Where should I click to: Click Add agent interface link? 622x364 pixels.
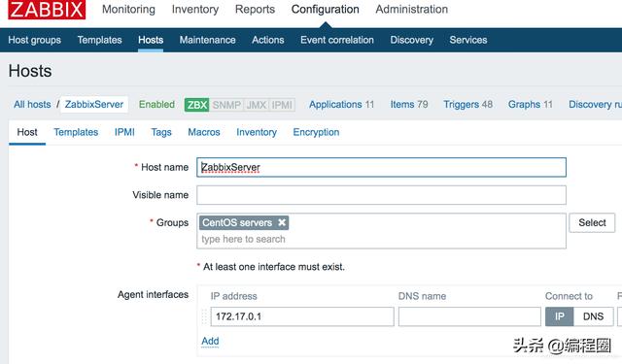tap(210, 341)
